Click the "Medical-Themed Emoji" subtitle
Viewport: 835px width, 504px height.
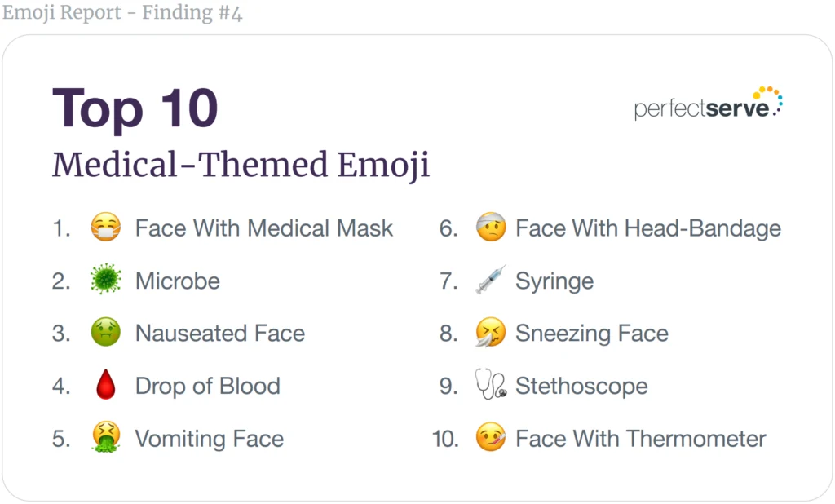(x=241, y=166)
